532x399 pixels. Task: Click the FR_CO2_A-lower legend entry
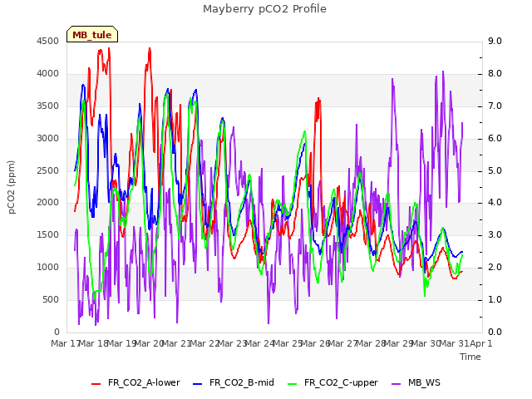[135, 382]
